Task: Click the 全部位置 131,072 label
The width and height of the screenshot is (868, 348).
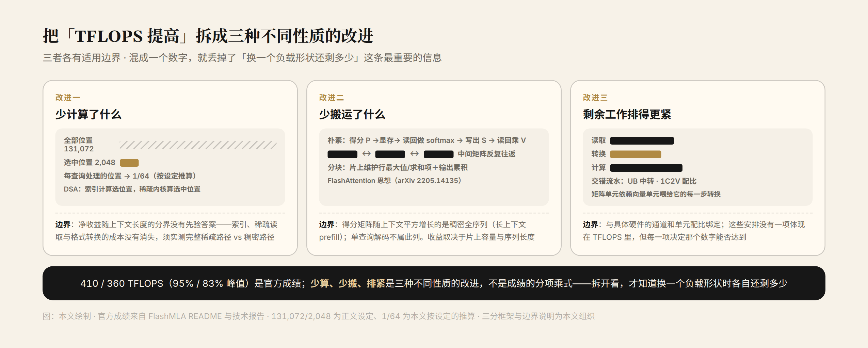Action: 79,145
